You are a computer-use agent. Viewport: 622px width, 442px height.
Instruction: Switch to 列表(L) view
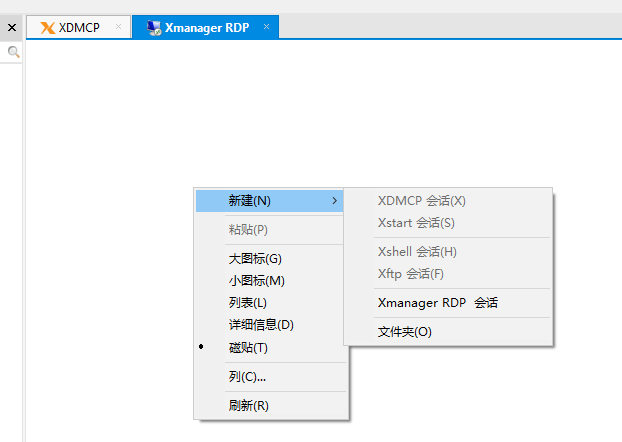(x=269, y=303)
